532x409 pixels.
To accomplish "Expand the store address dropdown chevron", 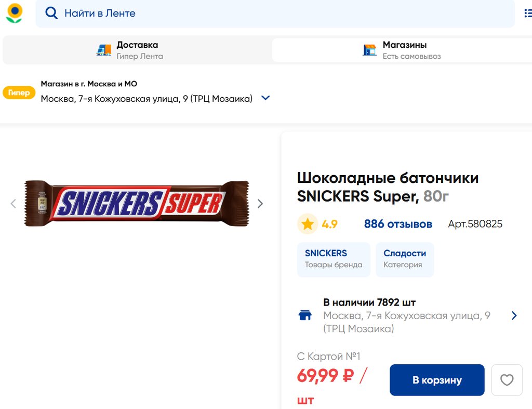I will point(265,98).
